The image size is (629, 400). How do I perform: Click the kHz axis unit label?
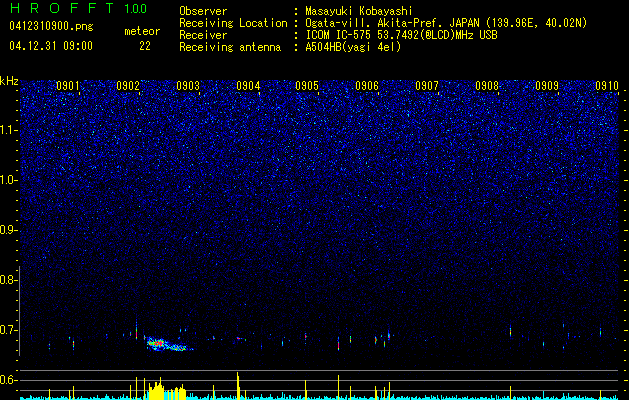(x=9, y=81)
